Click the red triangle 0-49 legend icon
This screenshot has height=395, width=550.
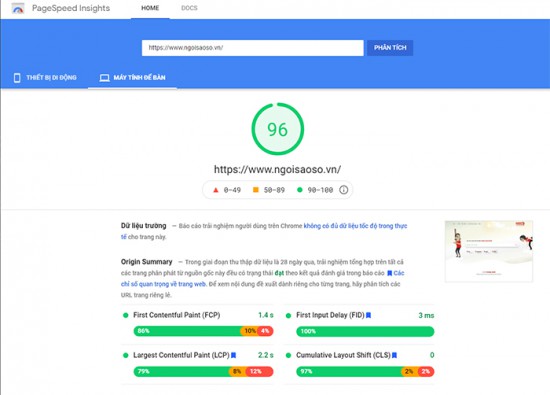click(216, 190)
